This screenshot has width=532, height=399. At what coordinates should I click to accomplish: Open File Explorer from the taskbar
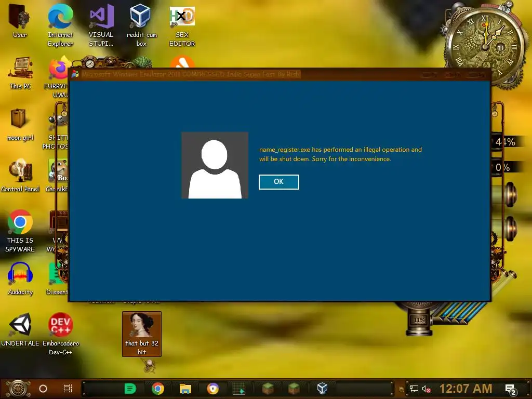click(185, 389)
